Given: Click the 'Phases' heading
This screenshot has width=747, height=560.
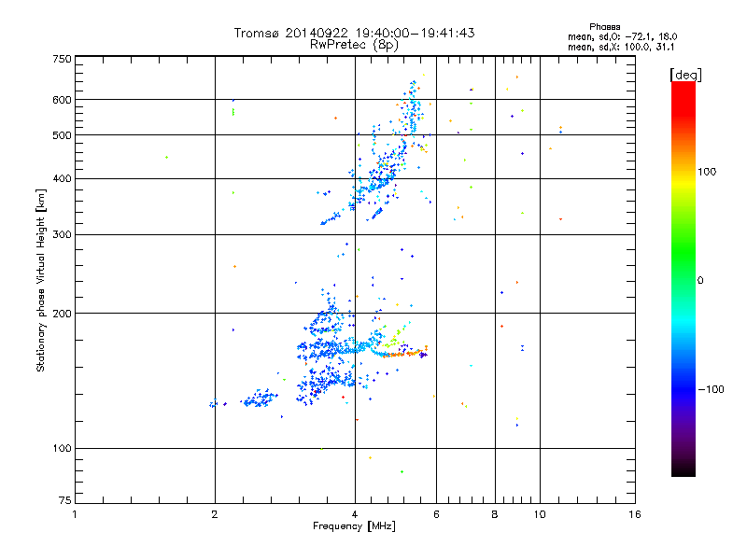Looking at the screenshot, I should 604,27.
